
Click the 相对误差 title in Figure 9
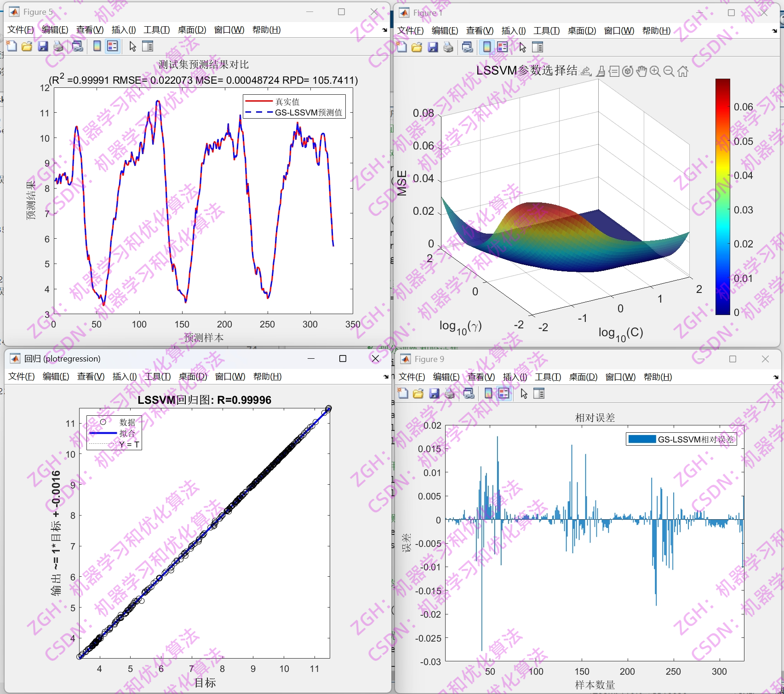[x=595, y=418]
